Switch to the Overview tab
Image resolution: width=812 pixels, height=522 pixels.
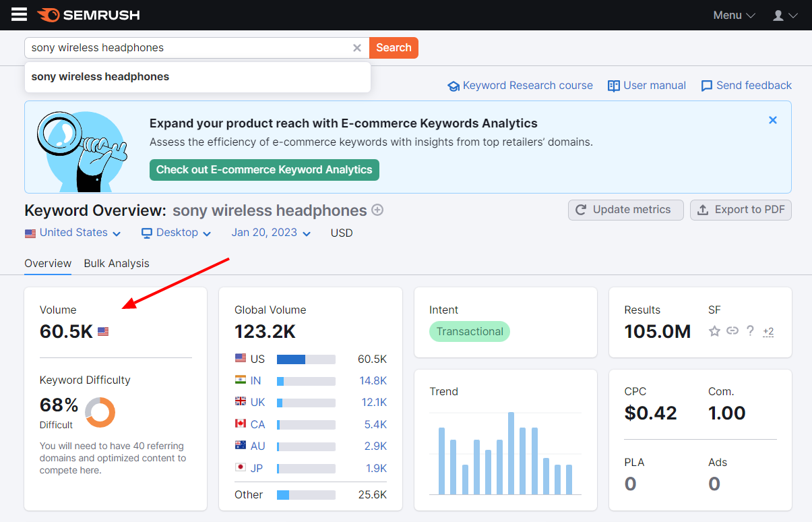point(48,264)
